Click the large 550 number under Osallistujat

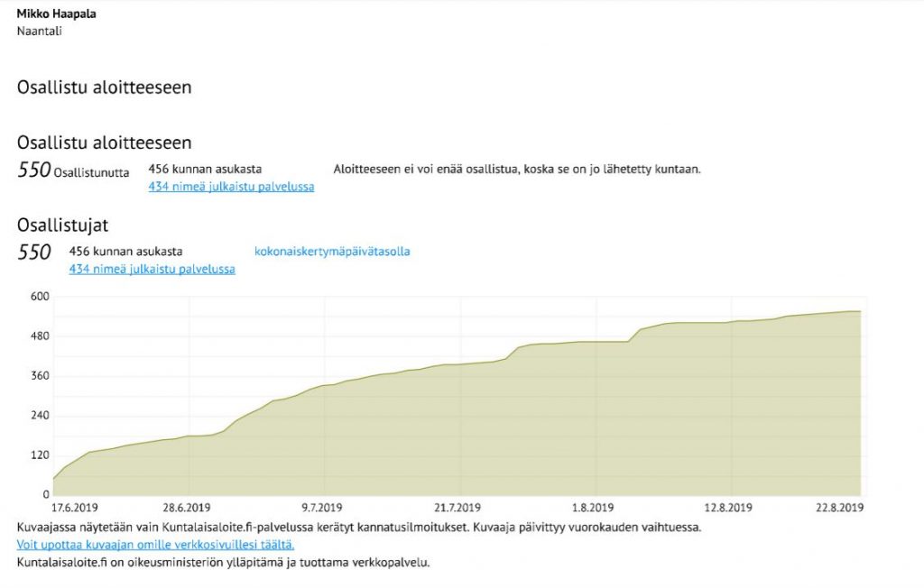pos(34,253)
